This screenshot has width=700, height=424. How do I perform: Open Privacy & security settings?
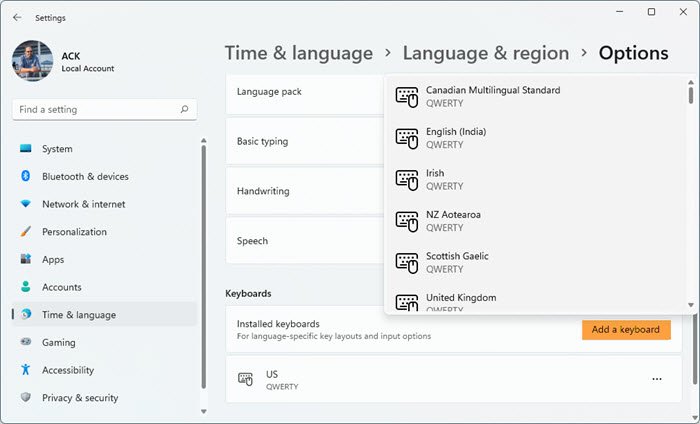point(80,398)
